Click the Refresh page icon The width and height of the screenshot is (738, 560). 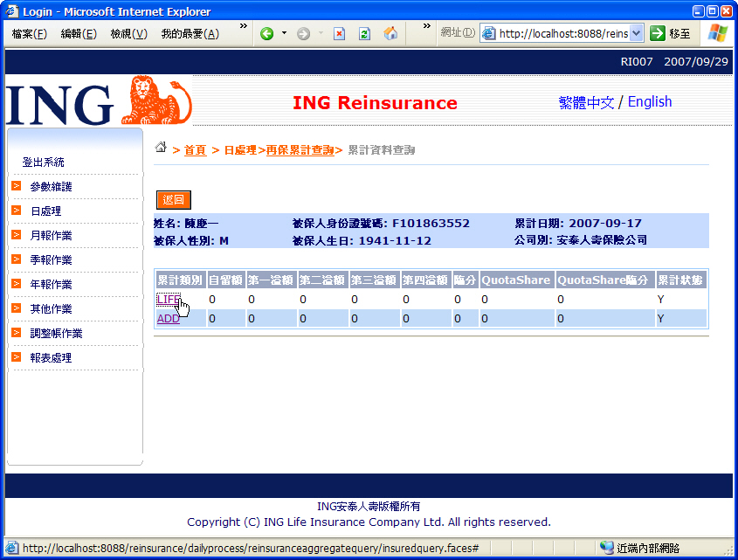tap(364, 34)
